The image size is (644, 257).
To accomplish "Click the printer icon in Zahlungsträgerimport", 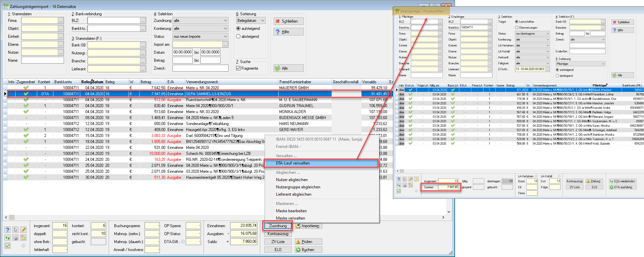I will tap(16, 238).
